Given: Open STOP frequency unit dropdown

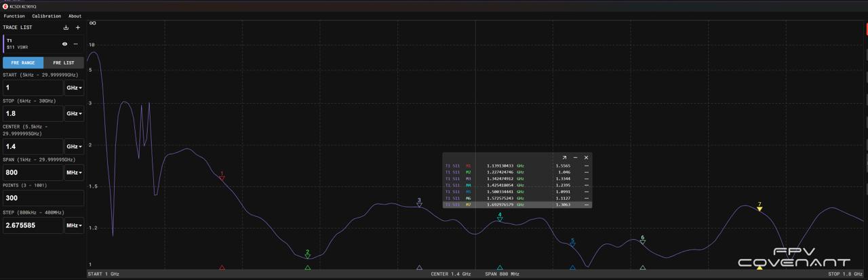Looking at the screenshot, I should point(74,113).
